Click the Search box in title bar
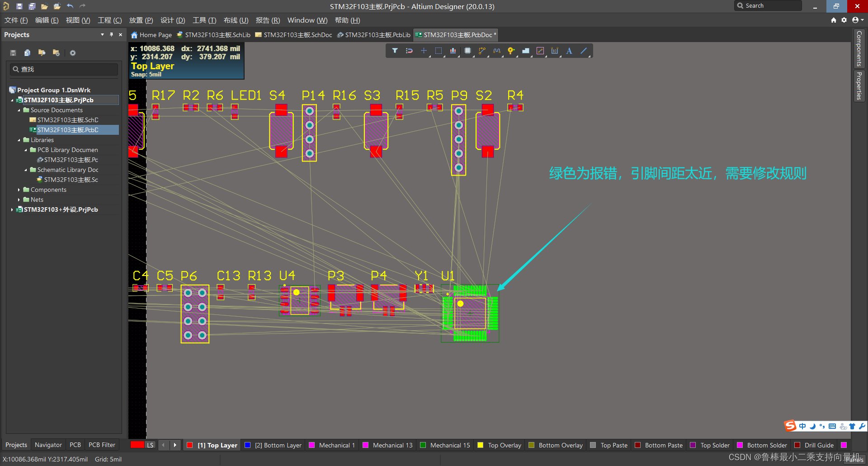868x466 pixels. 768,6
